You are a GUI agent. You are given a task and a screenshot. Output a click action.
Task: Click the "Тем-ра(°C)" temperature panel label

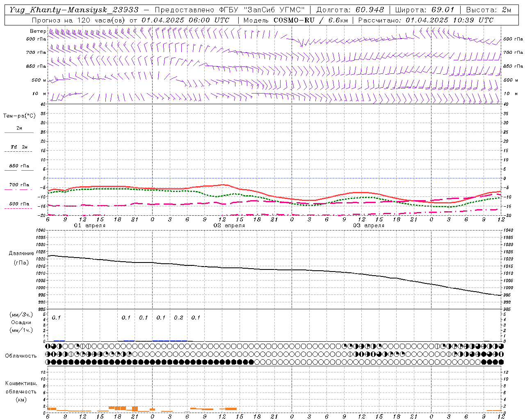19,116
